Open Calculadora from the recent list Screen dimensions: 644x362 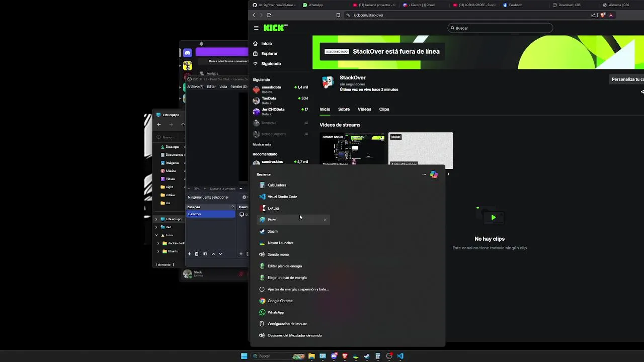tap(293, 185)
